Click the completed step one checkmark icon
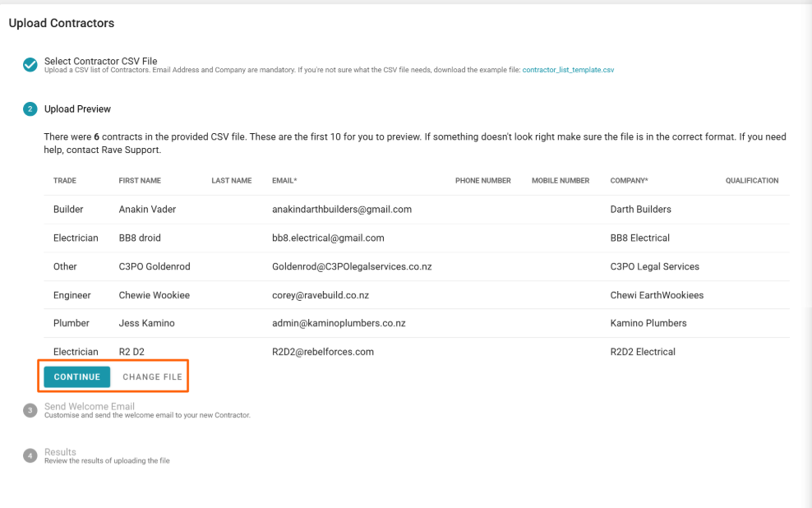Screen dimensions: 812x508 30,64
